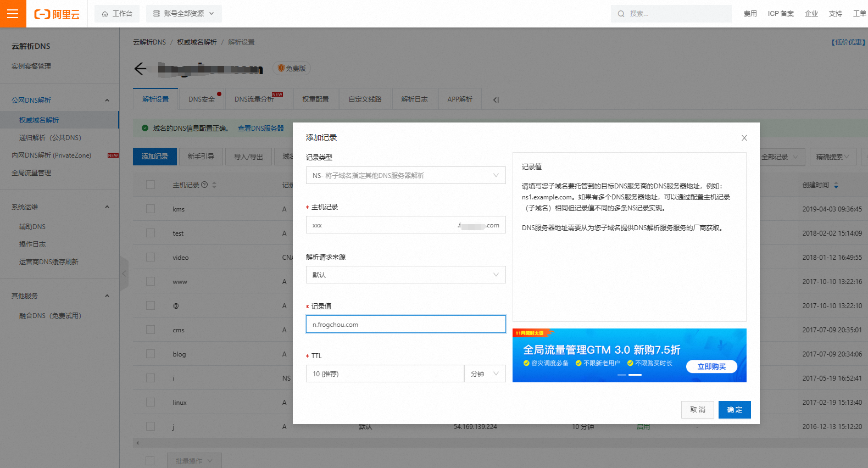Open the 工作台 workbench button
Screen dimensions: 868x468
(x=117, y=14)
